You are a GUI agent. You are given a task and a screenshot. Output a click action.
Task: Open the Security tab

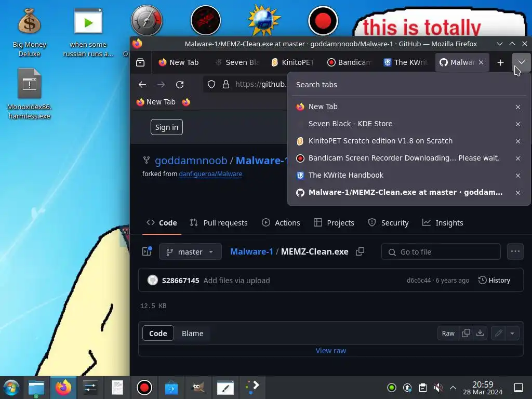pyautogui.click(x=389, y=223)
